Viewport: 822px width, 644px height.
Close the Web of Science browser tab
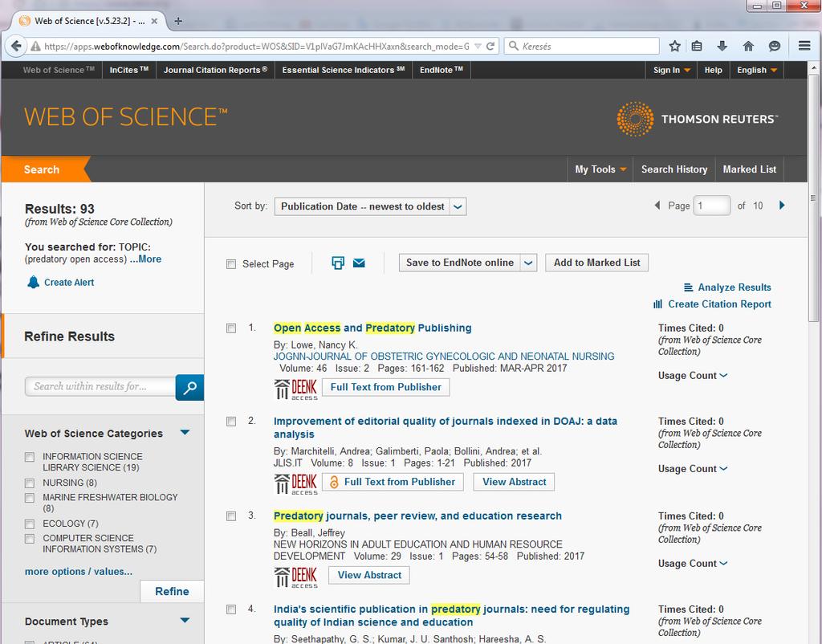154,21
